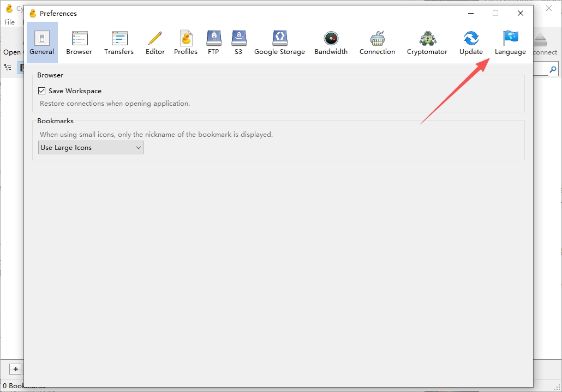
Task: Open Language preferences
Action: tap(510, 43)
